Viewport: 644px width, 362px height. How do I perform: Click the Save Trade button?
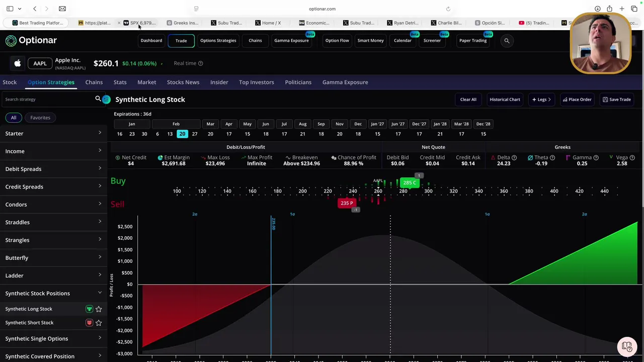pos(617,100)
